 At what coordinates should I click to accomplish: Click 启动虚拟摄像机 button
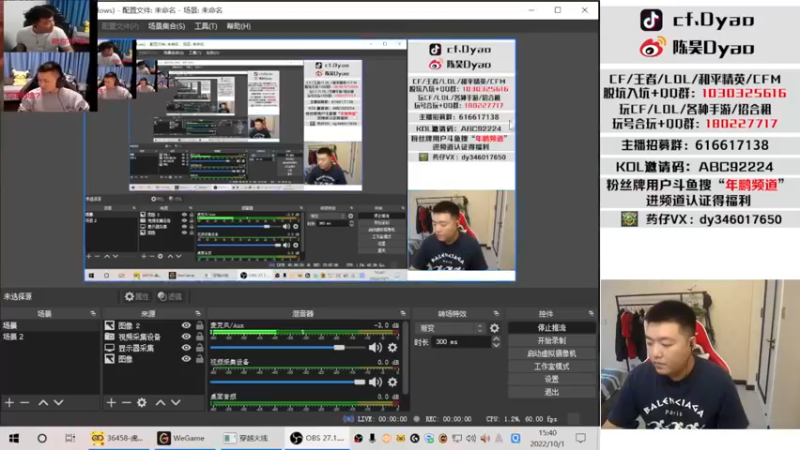[552, 353]
